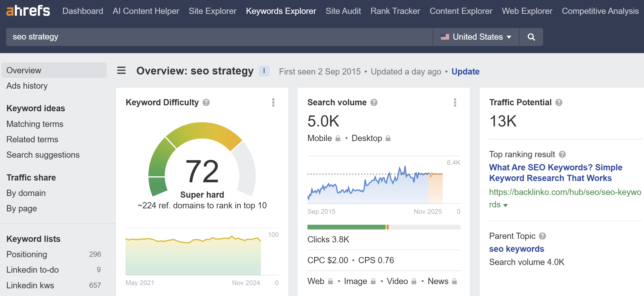The image size is (644, 296).
Task: Expand the backlinko URL dropdown arrow
Action: pos(505,205)
